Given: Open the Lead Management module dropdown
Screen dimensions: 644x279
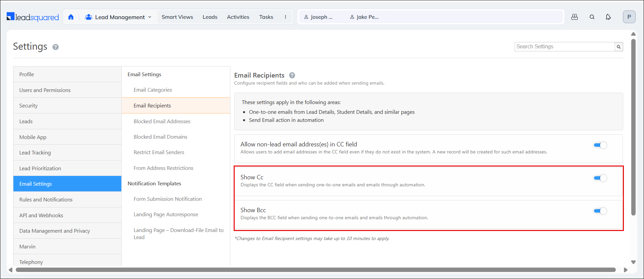Looking at the screenshot, I should click(118, 17).
